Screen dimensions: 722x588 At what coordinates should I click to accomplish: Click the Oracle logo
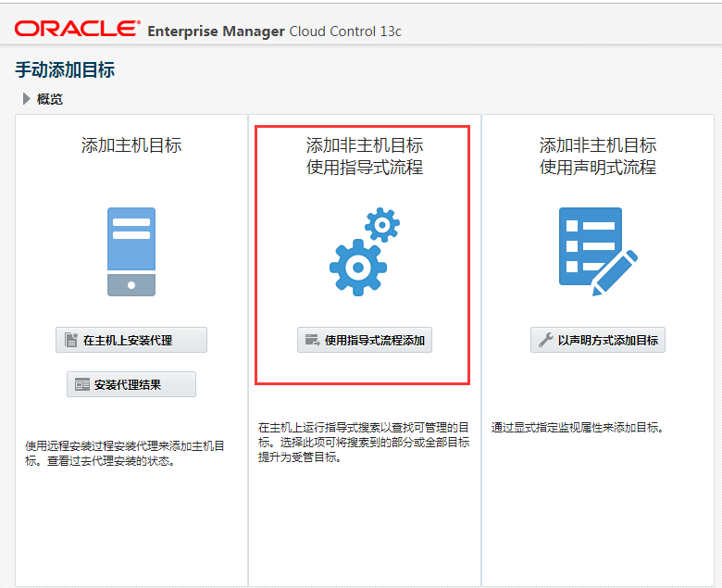point(78,29)
